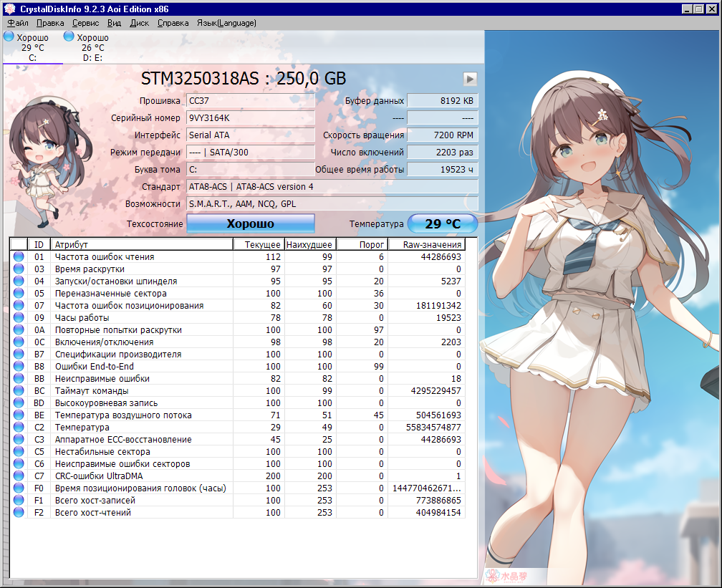
Task: Click the status orb of Неисправимые ошибки
Action: point(19,379)
